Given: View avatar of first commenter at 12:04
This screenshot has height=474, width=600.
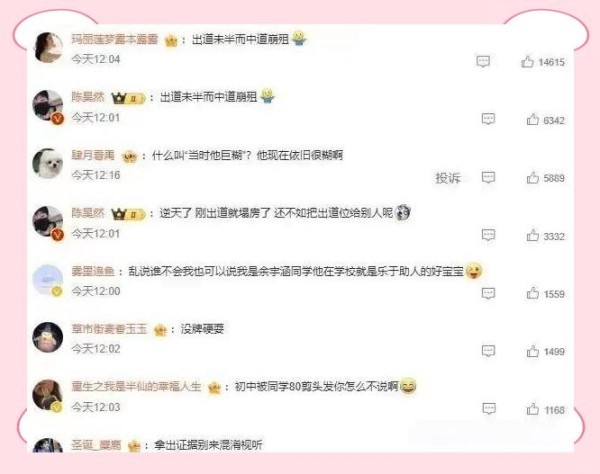Looking at the screenshot, I should pyautogui.click(x=48, y=47).
